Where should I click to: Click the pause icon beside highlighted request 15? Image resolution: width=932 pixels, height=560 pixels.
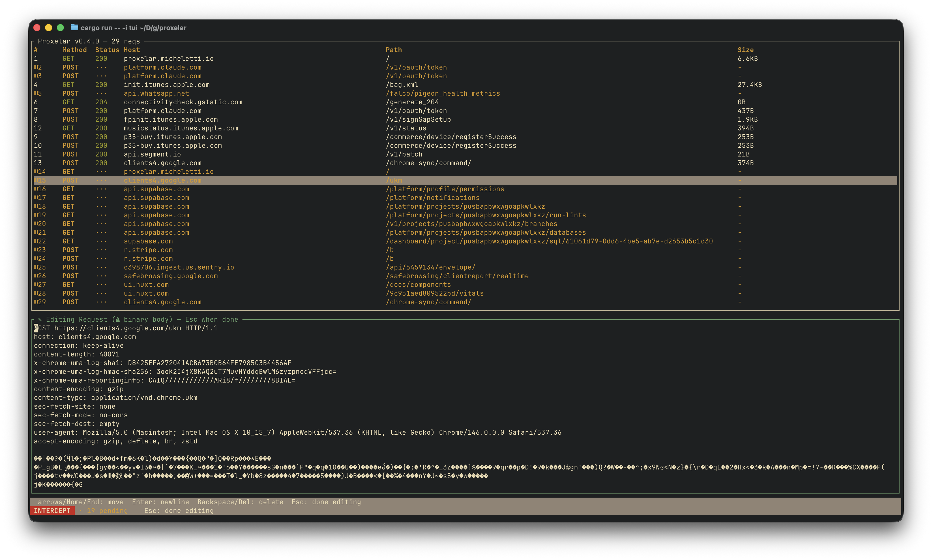[36, 180]
